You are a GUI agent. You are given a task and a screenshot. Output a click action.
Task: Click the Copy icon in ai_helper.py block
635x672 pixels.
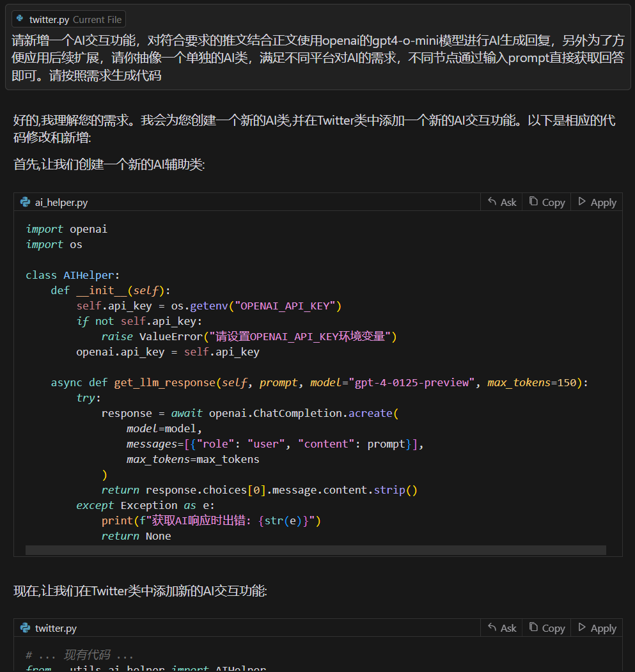[x=534, y=201]
